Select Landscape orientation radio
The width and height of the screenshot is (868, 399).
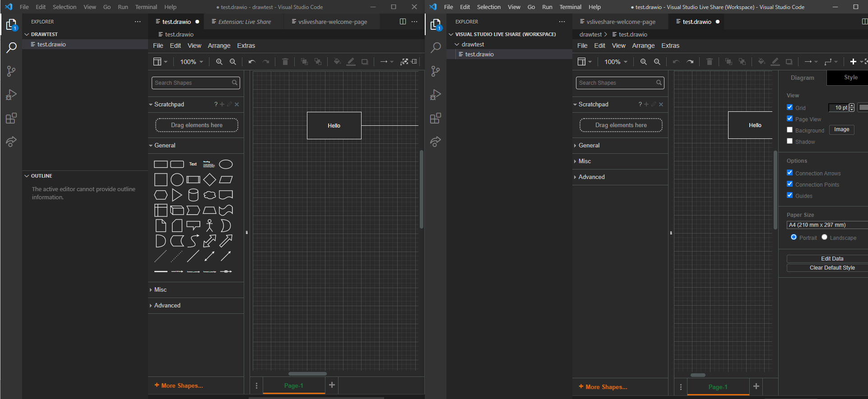pyautogui.click(x=825, y=237)
